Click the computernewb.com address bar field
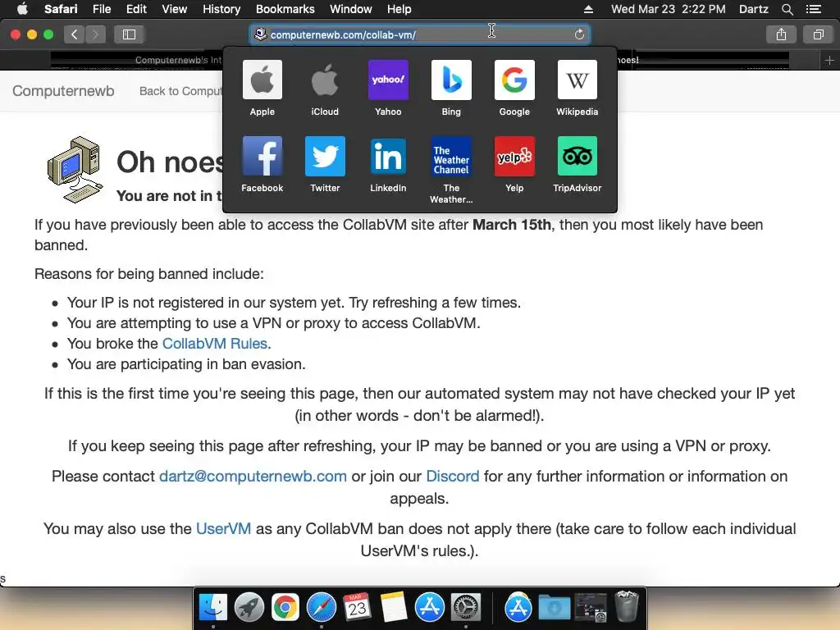 pyautogui.click(x=419, y=34)
